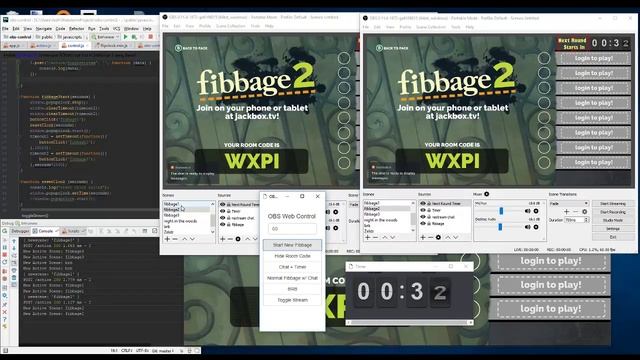Screen dimensions: 640x360
Task: Open the Refactor menu in the IDE
Action: [x=76, y=29]
